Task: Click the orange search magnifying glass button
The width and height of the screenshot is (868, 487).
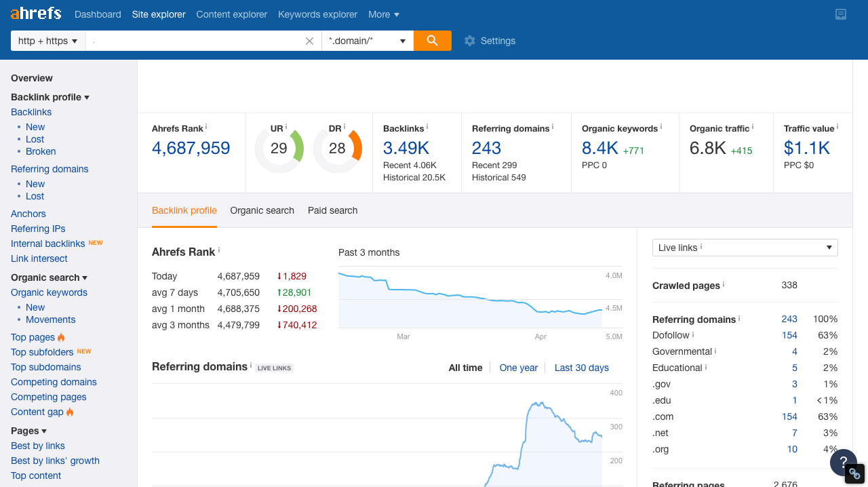Action: [432, 41]
